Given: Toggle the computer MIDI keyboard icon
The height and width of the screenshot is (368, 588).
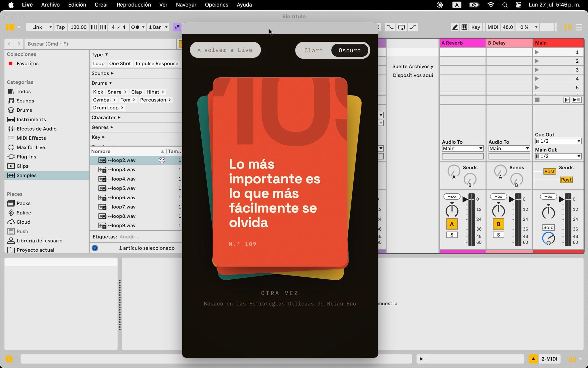Looking at the screenshot, I should [x=464, y=27].
